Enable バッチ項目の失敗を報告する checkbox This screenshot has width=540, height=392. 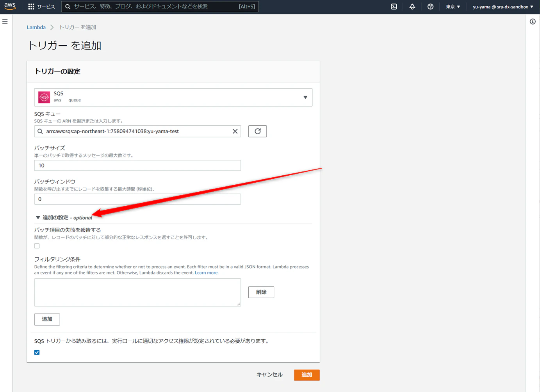(x=37, y=246)
